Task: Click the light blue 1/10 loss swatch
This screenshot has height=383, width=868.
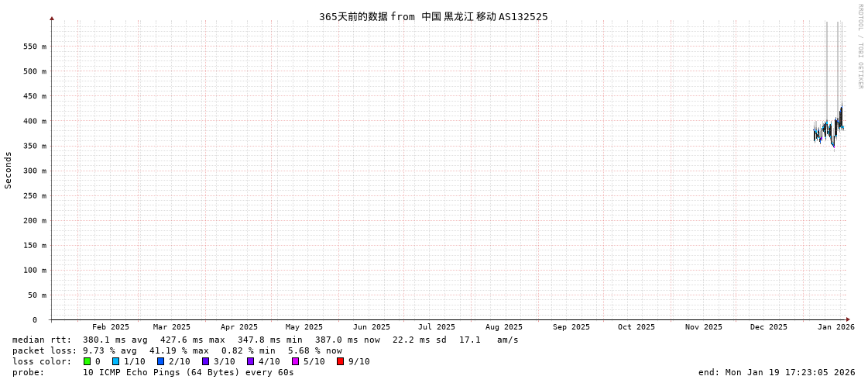Action: pyautogui.click(x=116, y=361)
